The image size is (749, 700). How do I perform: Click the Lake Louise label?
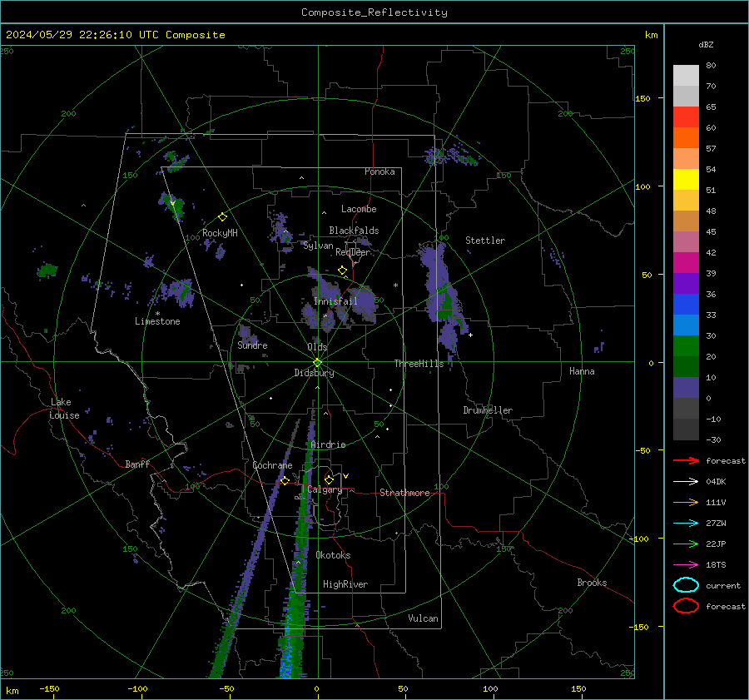click(64, 409)
